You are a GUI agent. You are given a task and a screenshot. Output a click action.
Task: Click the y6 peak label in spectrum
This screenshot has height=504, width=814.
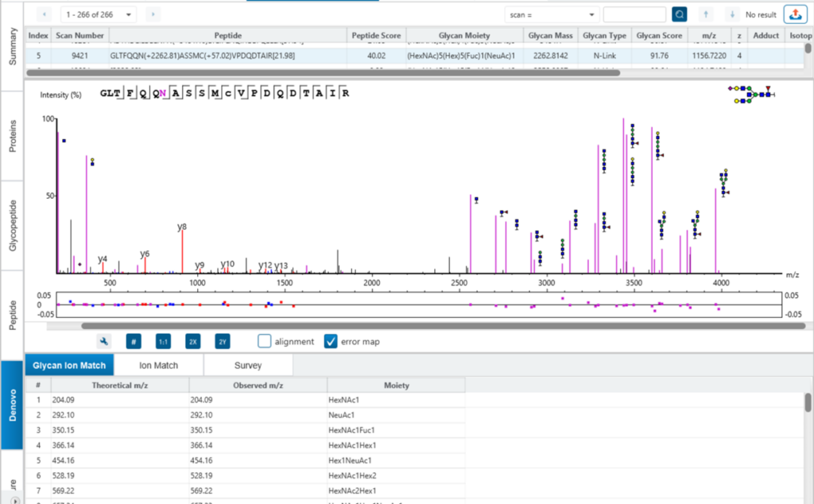(x=145, y=254)
